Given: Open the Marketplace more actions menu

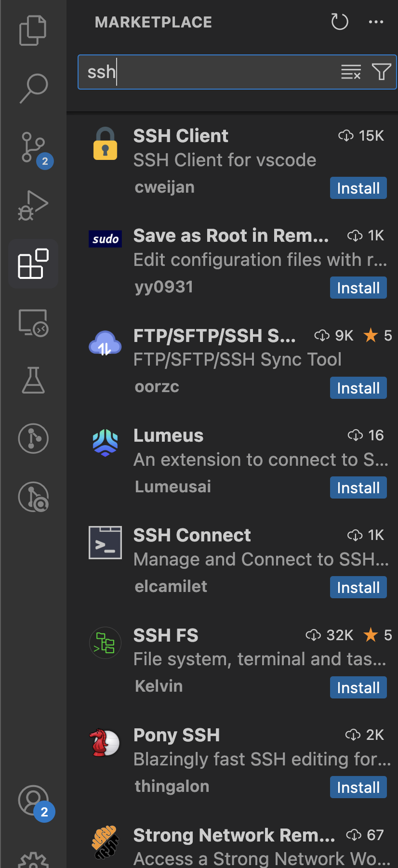Looking at the screenshot, I should 376,22.
